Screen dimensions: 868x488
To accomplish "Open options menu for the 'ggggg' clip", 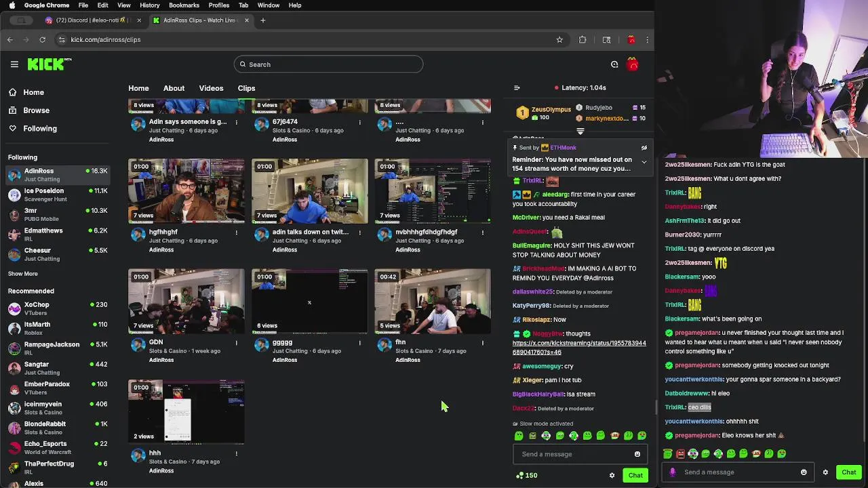I will (x=360, y=343).
